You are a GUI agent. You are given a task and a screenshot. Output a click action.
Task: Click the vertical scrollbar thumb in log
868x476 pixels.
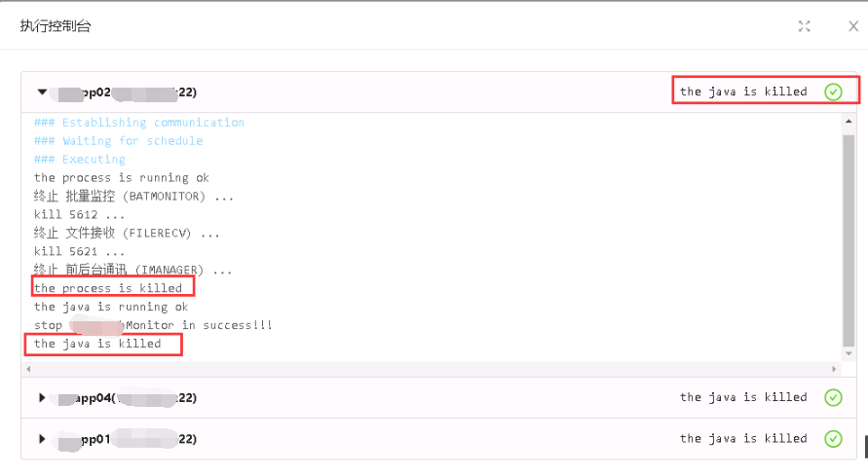pyautogui.click(x=849, y=238)
